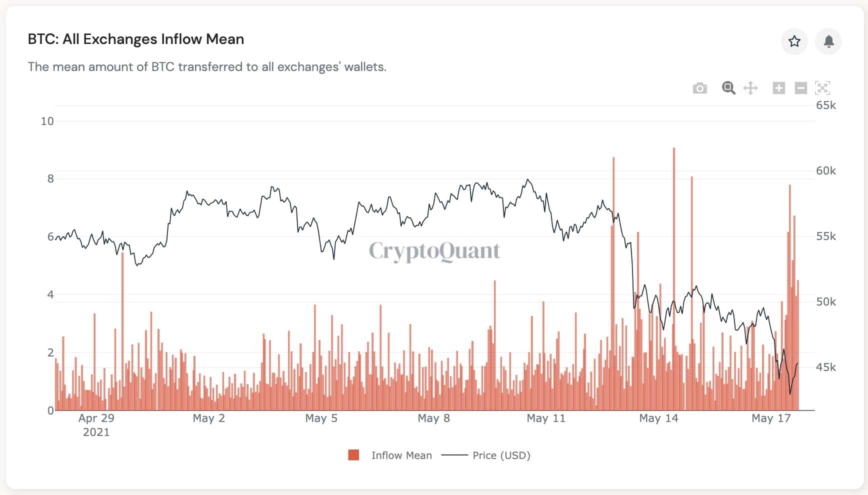Image resolution: width=868 pixels, height=495 pixels.
Task: Click the May 11 x-axis label
Action: (546, 418)
